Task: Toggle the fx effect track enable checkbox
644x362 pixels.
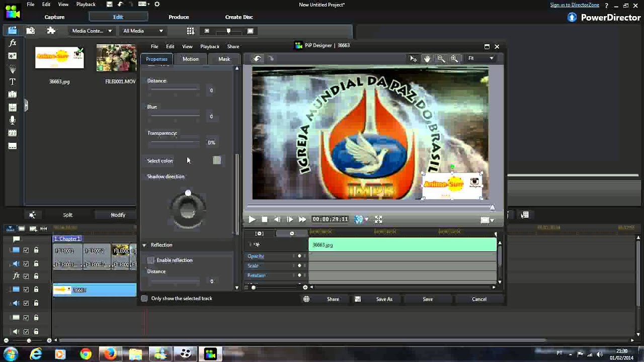Action: 26,277
